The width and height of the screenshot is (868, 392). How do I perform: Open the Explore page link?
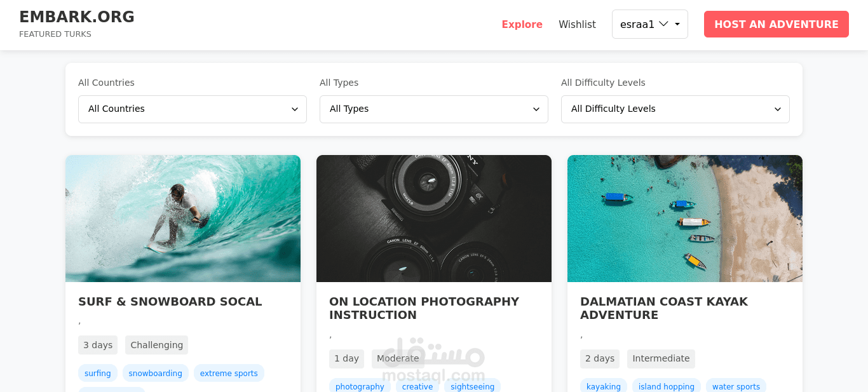coord(522,24)
